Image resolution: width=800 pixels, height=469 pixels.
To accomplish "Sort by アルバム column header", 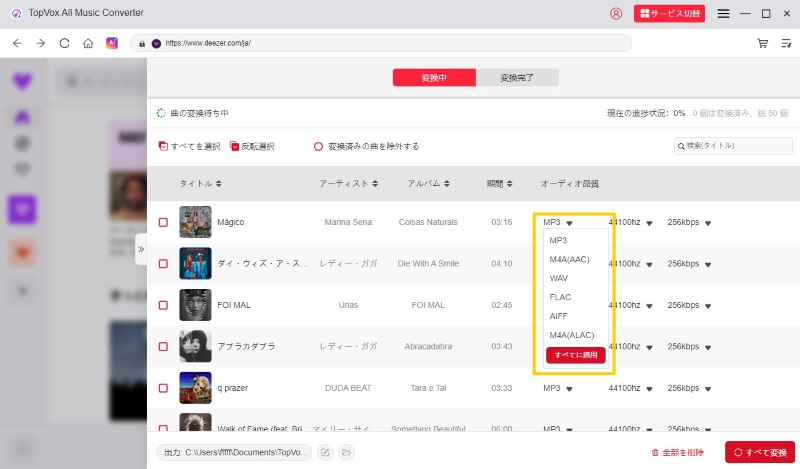I will click(x=429, y=184).
